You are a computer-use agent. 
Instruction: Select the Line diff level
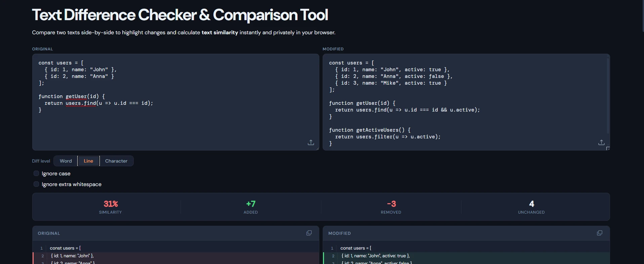coord(88,161)
